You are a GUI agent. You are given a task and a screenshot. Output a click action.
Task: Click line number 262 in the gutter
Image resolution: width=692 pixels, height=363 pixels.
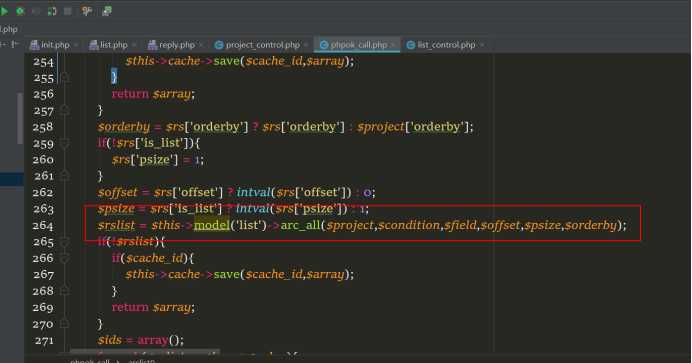tap(43, 193)
